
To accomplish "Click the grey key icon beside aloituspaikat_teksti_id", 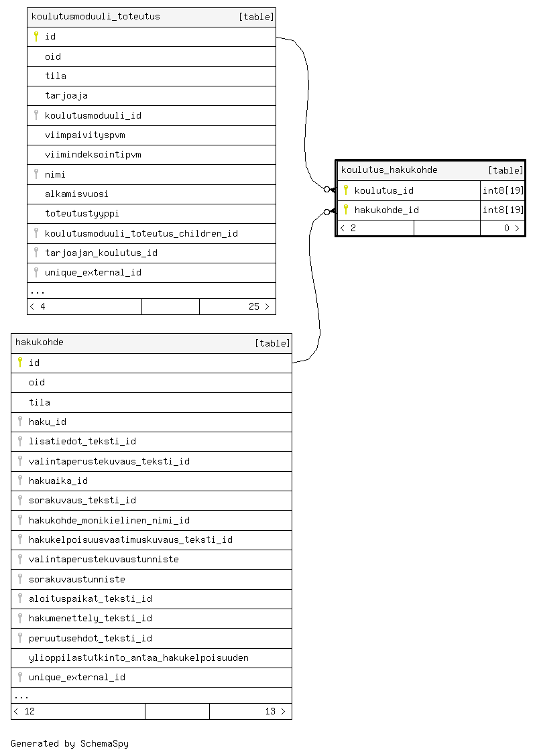I will [x=20, y=598].
